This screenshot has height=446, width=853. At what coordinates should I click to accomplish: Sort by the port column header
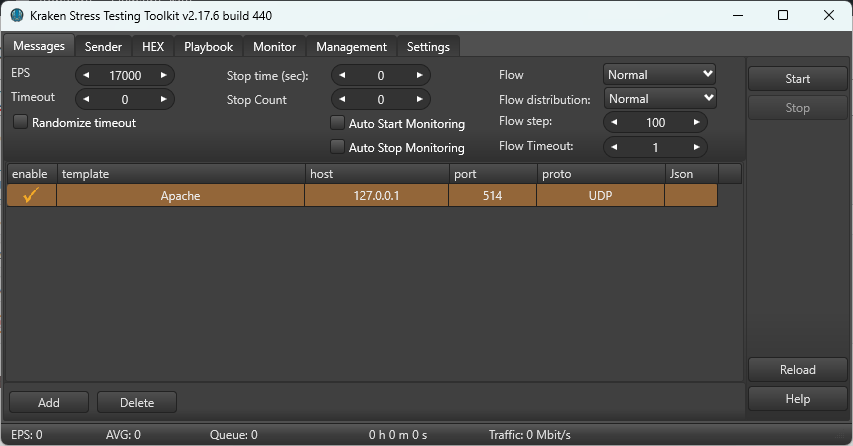tap(493, 174)
